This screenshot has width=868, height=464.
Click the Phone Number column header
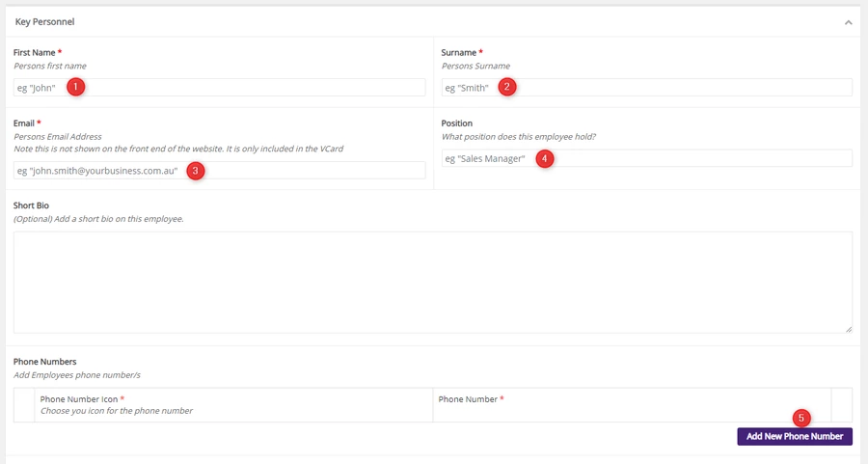[x=468, y=399]
